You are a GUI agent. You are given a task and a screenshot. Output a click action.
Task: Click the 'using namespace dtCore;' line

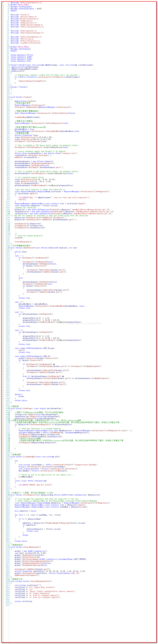coord(22,55)
